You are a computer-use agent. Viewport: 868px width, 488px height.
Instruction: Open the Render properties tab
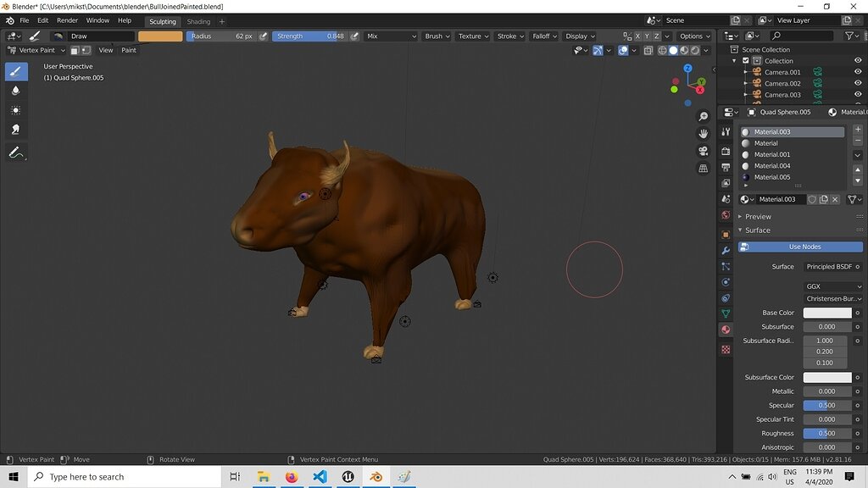(x=726, y=151)
